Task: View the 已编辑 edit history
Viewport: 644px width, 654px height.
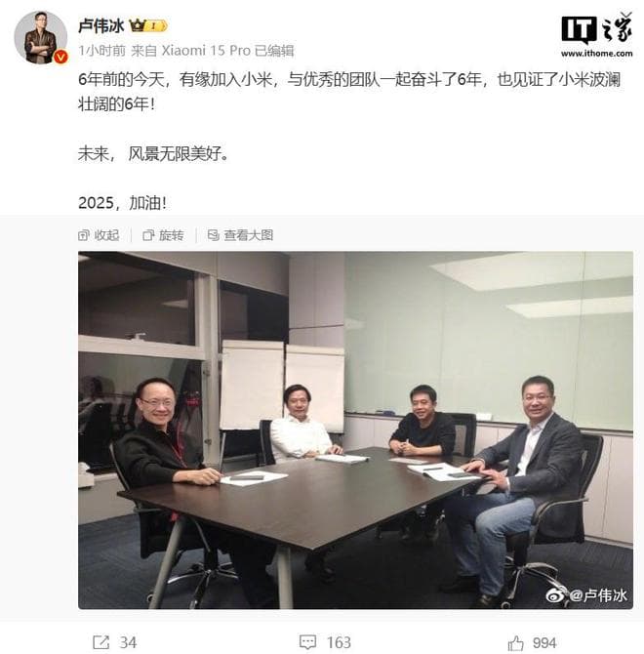Action: point(274,51)
